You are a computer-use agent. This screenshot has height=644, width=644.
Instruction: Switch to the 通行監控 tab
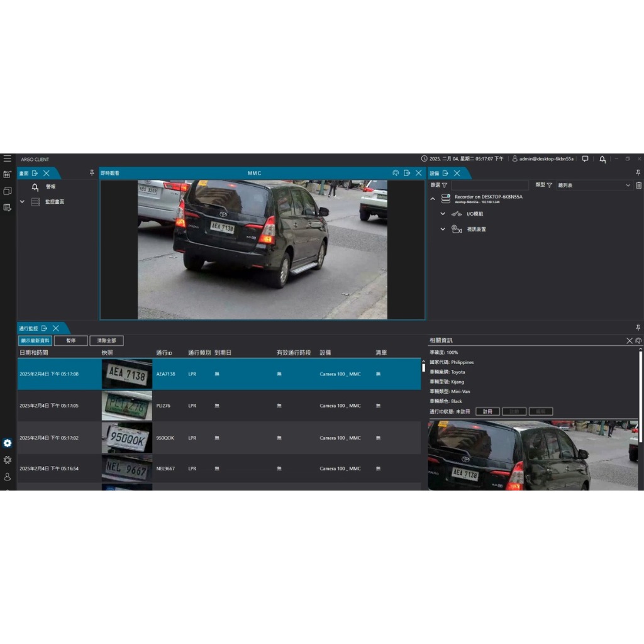tap(29, 328)
